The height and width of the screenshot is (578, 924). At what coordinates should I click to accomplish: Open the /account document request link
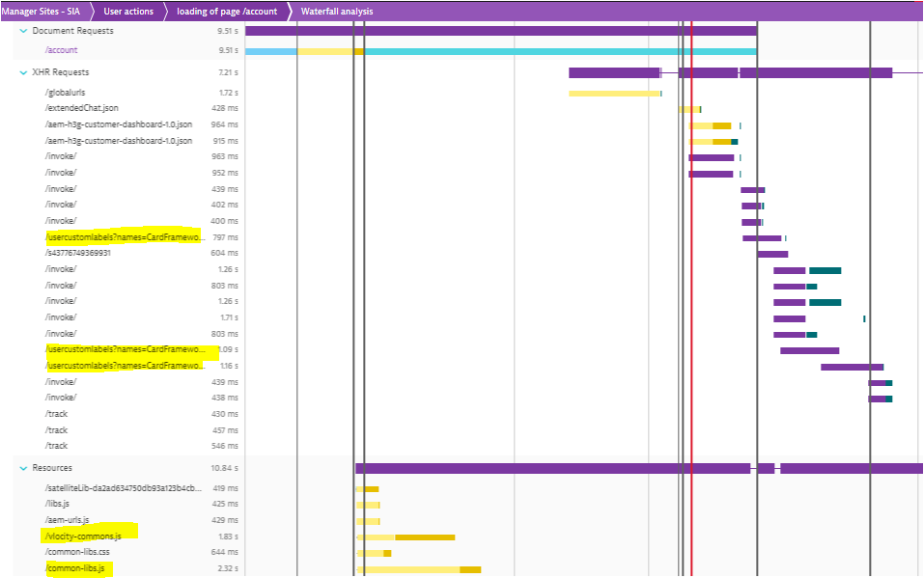(62, 50)
